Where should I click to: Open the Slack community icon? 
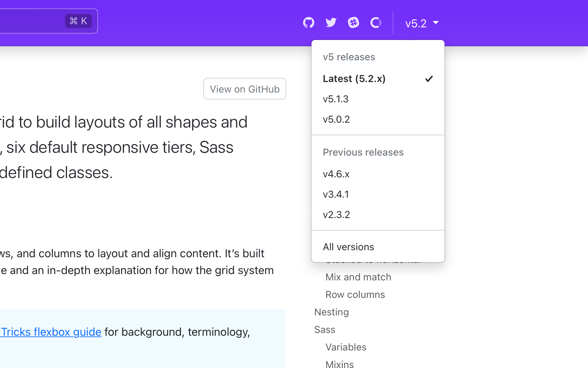pyautogui.click(x=353, y=23)
